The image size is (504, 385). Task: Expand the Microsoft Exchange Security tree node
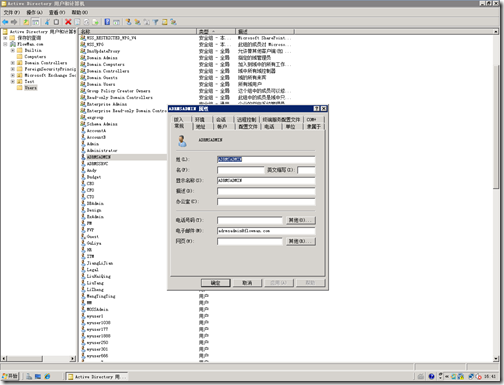13,75
